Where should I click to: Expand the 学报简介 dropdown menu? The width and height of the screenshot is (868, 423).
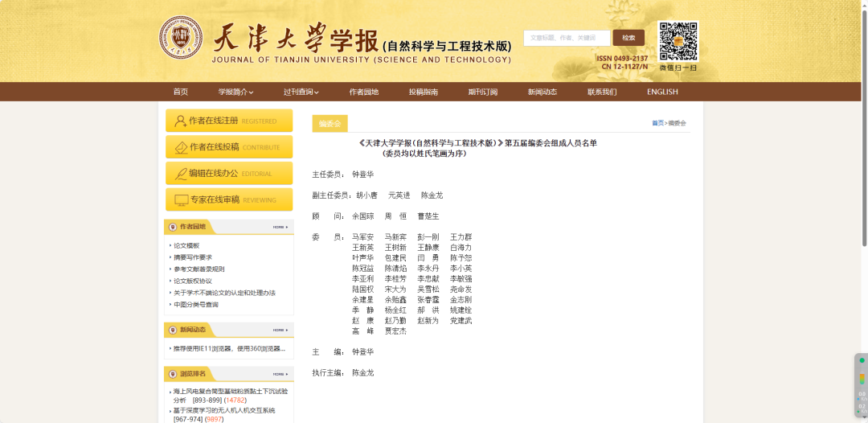235,92
